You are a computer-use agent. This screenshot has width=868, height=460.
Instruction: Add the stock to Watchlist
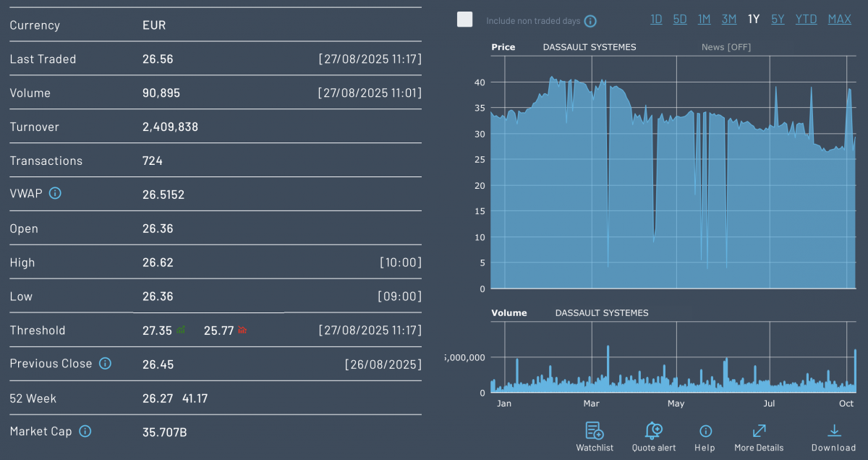tap(595, 438)
